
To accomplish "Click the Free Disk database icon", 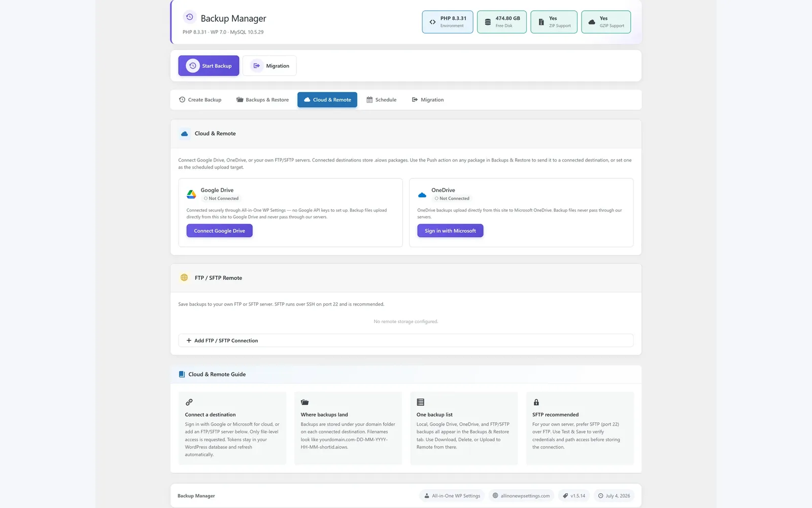I will [x=488, y=22].
